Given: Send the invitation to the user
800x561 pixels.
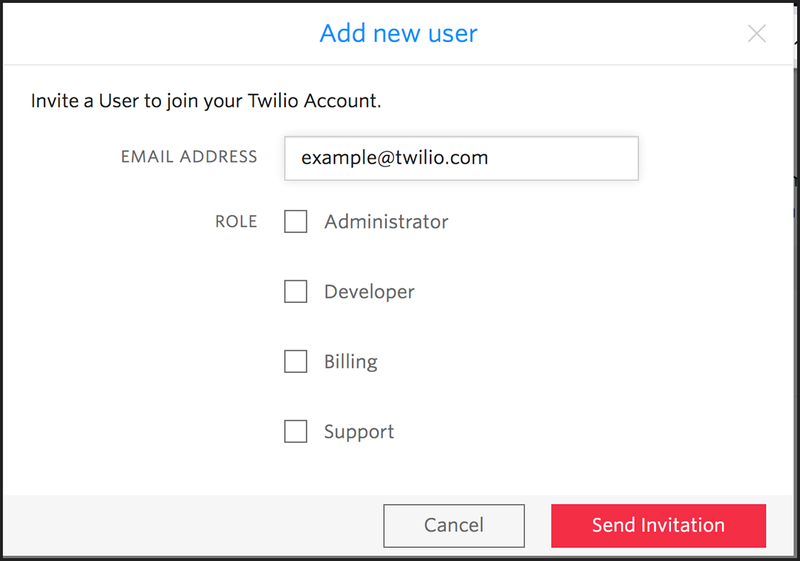Looking at the screenshot, I should 658,526.
